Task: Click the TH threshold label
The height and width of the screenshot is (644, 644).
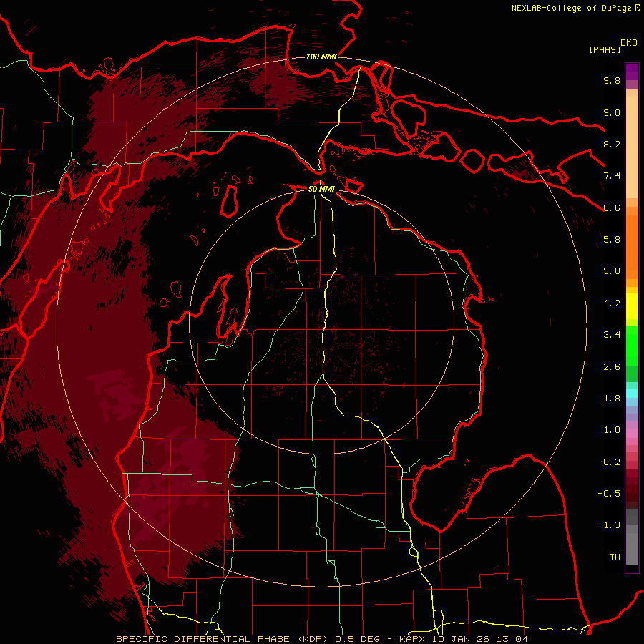Action: 615,557
